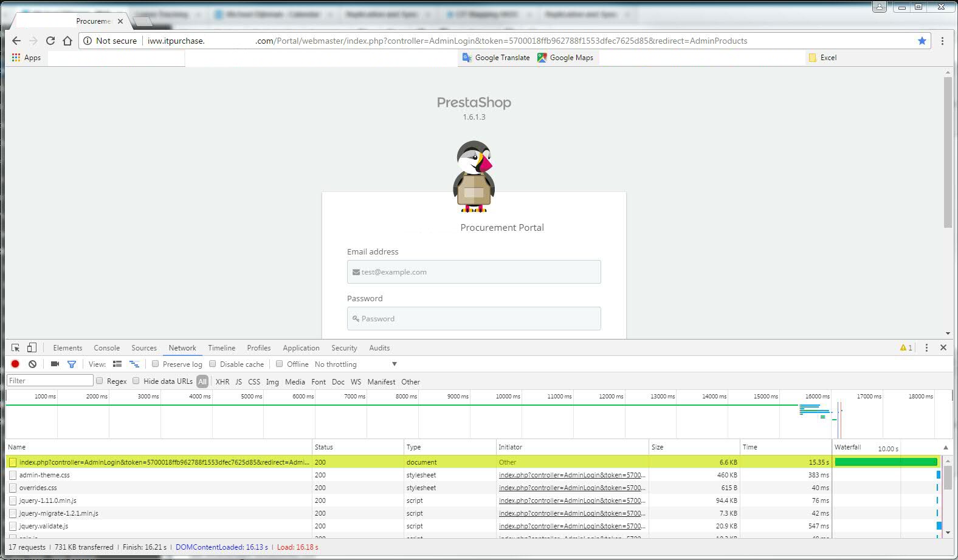
Task: Close the Procurement browser tab
Action: (x=120, y=21)
